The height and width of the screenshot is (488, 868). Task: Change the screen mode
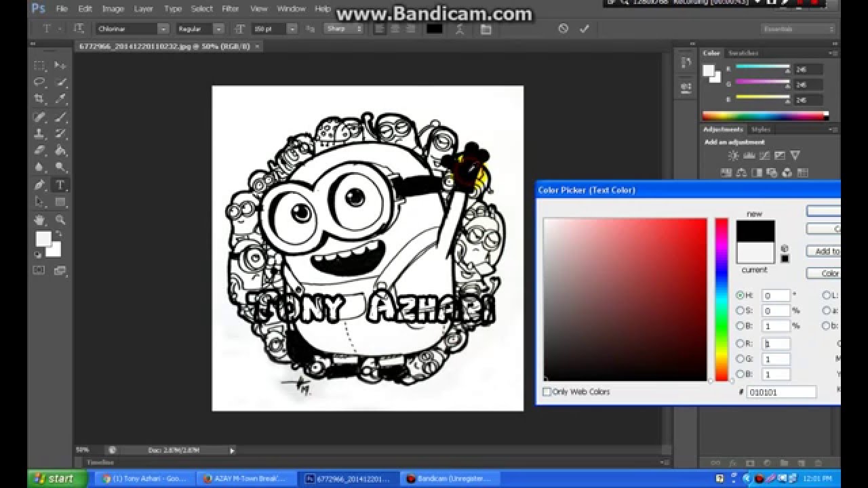point(60,270)
